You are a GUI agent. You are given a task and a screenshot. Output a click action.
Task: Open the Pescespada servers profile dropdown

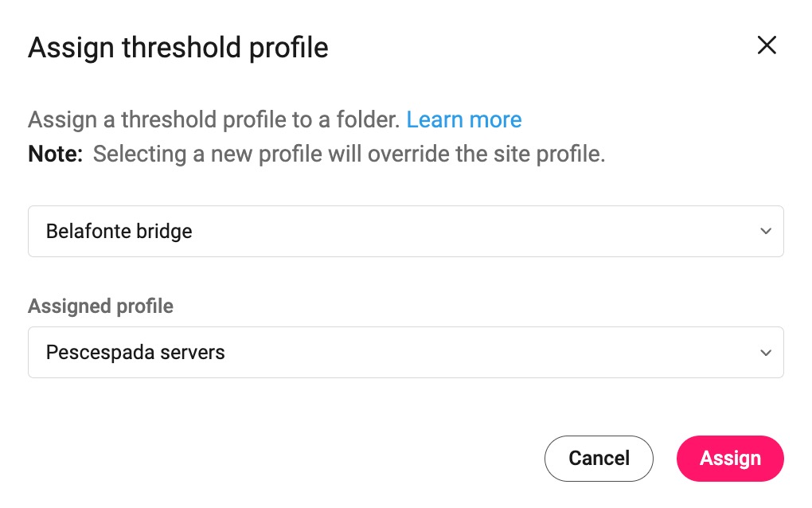[405, 353]
